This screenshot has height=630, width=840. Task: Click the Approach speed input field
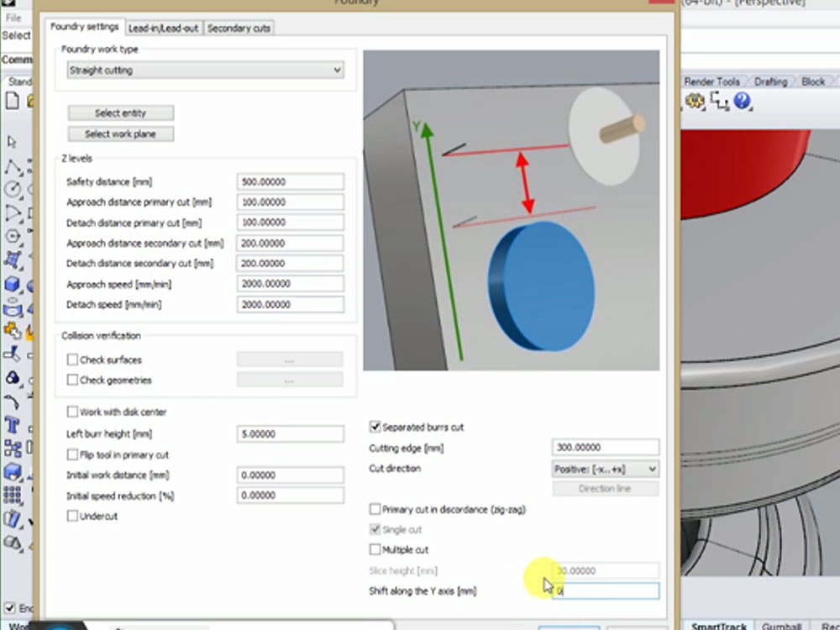[x=291, y=283]
